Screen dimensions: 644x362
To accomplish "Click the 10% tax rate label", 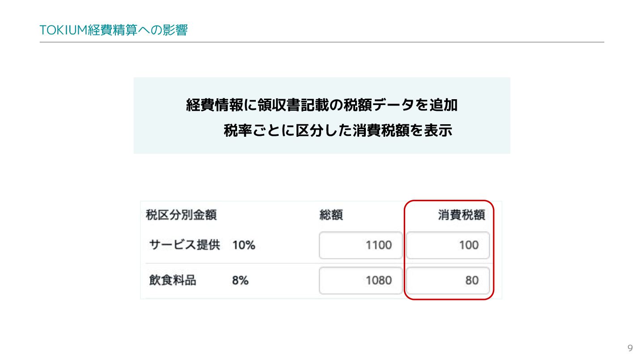I will (243, 245).
